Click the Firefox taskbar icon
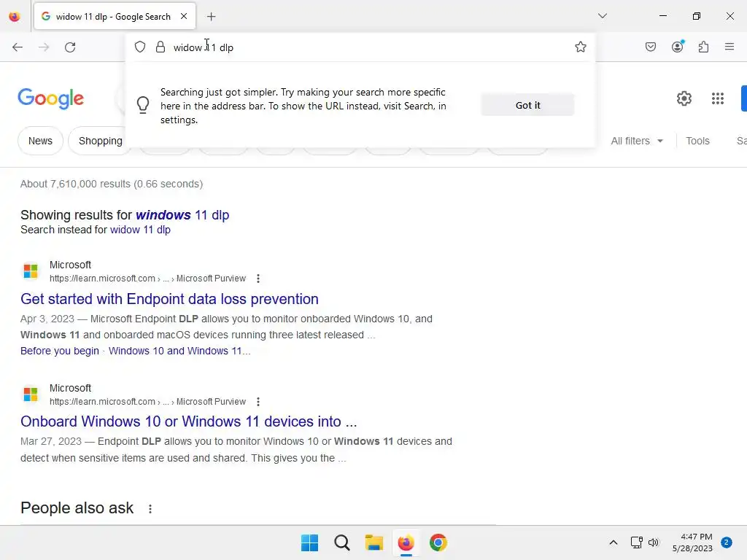The image size is (747, 560). [x=406, y=542]
